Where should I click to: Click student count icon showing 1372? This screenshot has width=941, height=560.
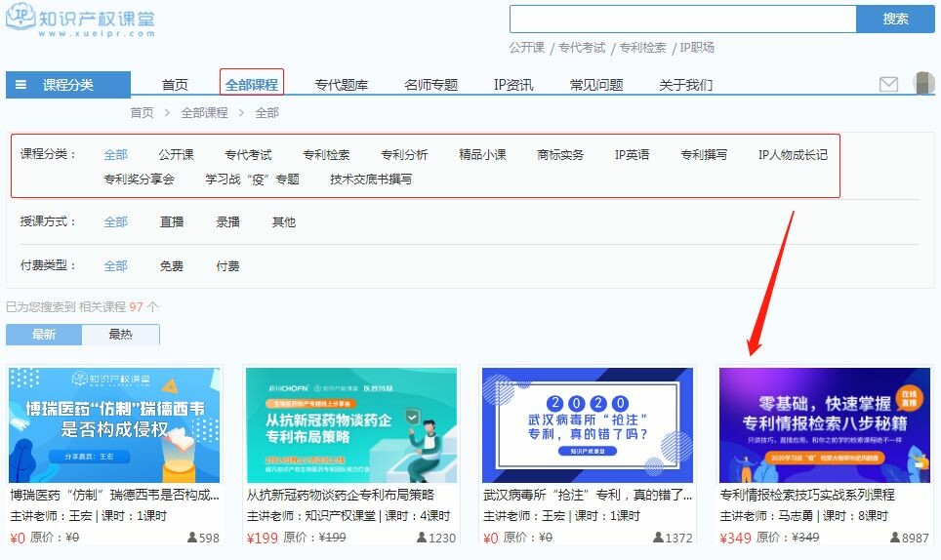pyautogui.click(x=658, y=538)
